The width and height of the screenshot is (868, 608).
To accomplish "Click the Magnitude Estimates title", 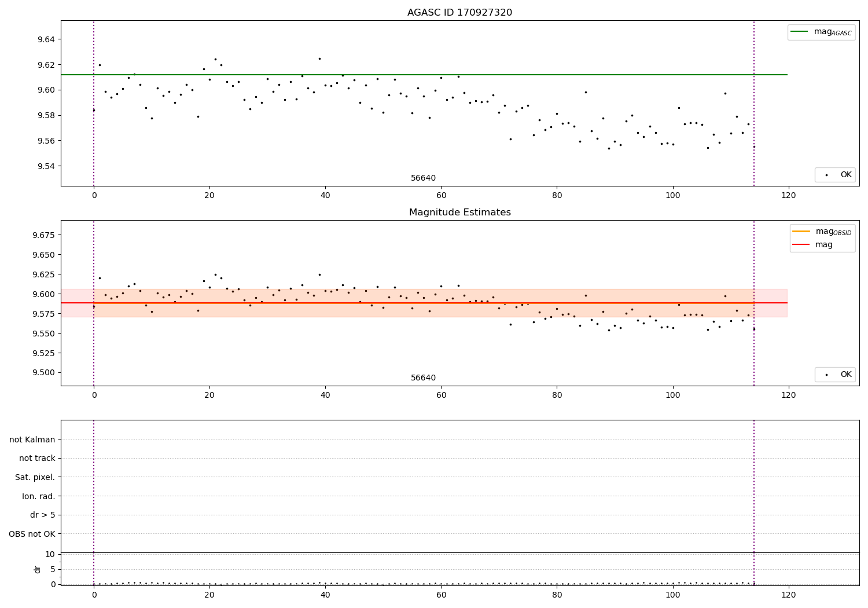I will (459, 213).
